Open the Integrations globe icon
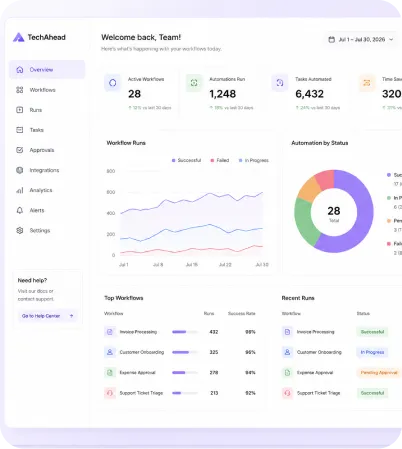This screenshot has width=402, height=449. point(20,170)
